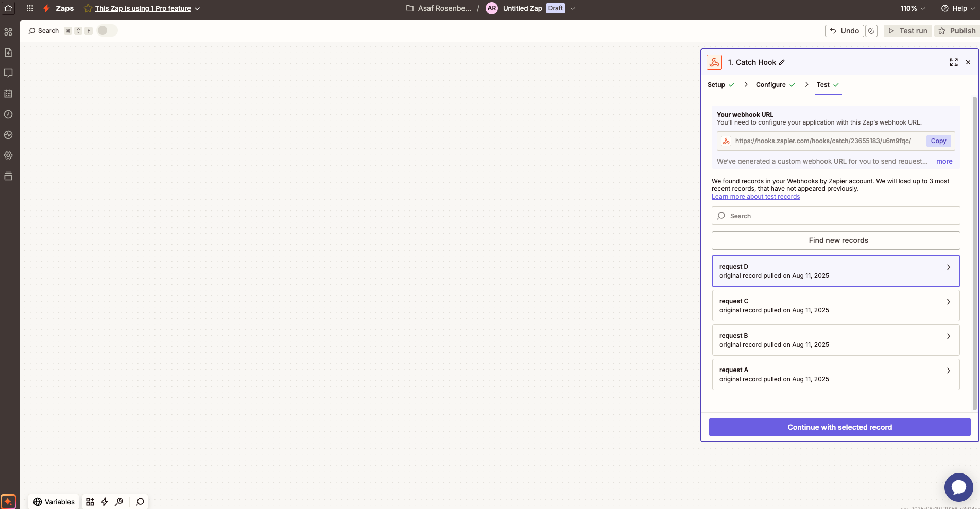This screenshot has width=980, height=509.
Task: Edit step name with pencil icon
Action: [x=782, y=62]
